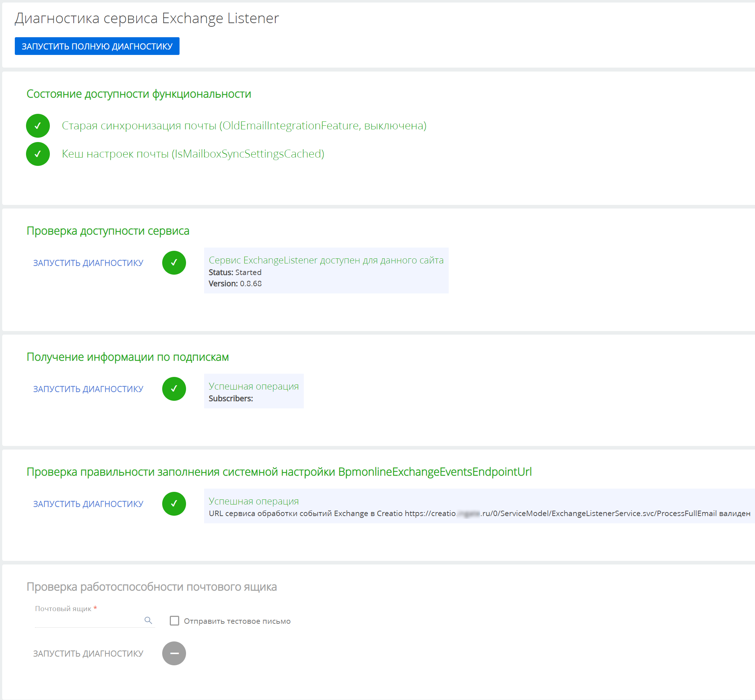Image resolution: width=755 pixels, height=700 pixels.
Task: Click the successful operation message under endpoint URL check
Action: [254, 501]
